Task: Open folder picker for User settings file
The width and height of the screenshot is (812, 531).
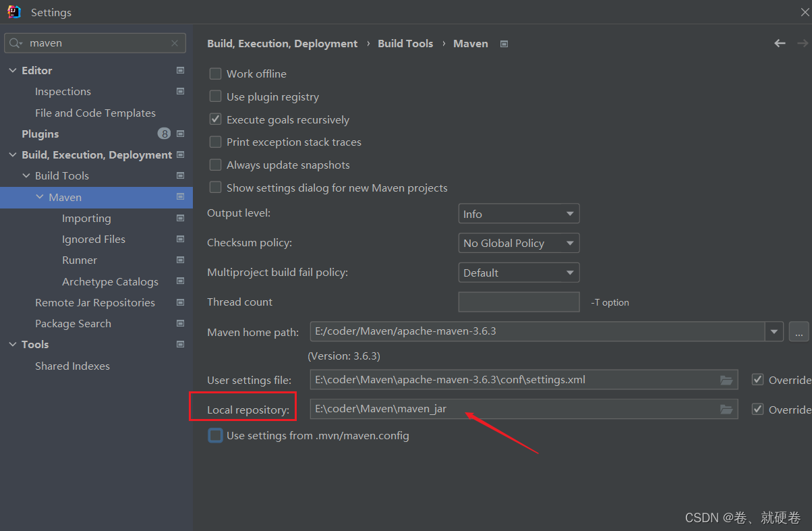Action: coord(726,380)
